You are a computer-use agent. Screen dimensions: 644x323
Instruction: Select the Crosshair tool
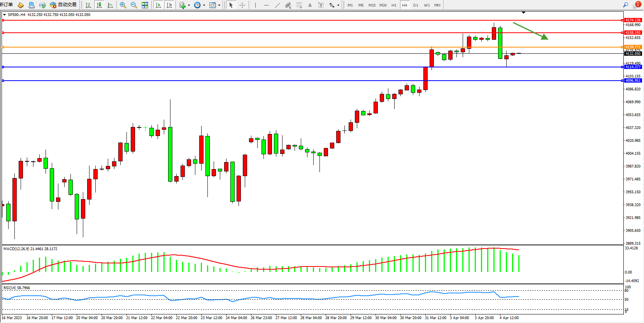click(242, 5)
